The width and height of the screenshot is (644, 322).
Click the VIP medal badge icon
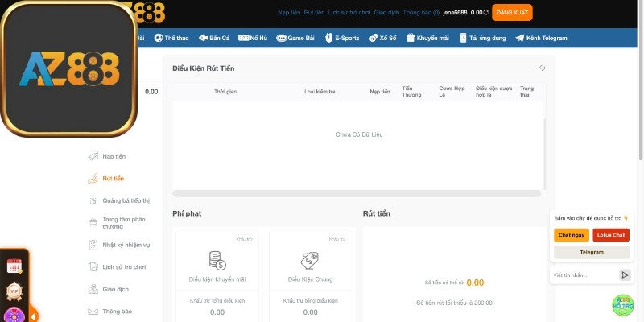coord(14,291)
